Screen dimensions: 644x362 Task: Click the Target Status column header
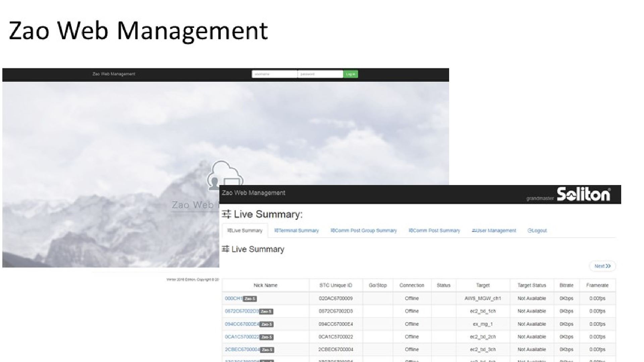[x=532, y=285]
